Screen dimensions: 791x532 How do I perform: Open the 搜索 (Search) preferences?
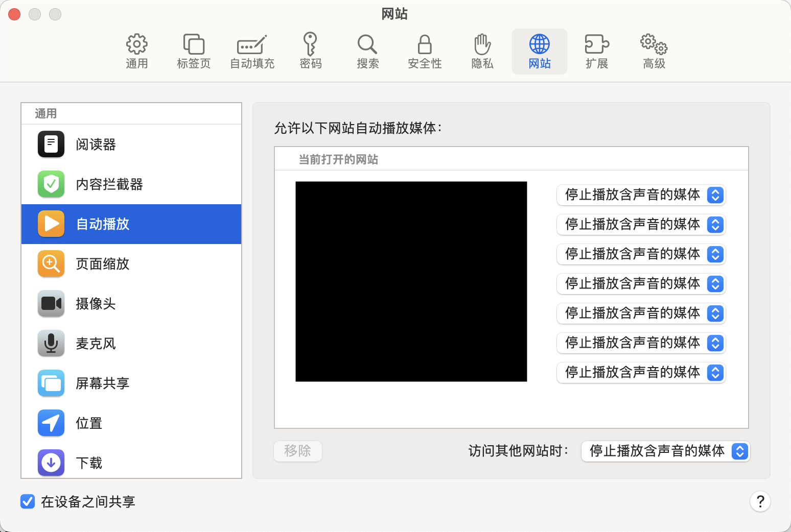pyautogui.click(x=367, y=52)
